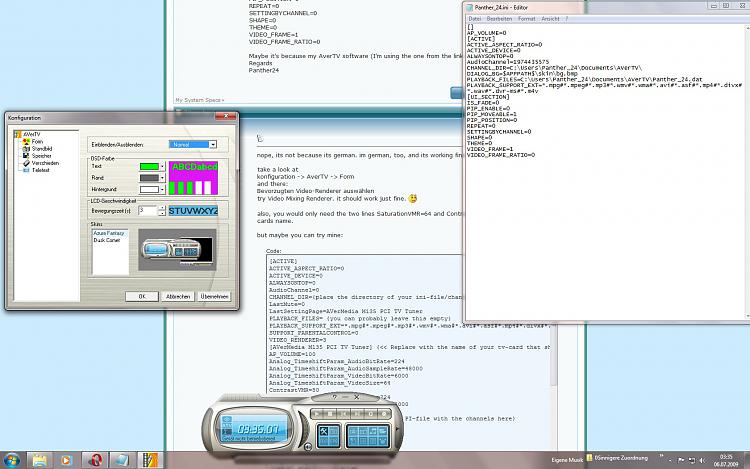Image resolution: width=750 pixels, height=469 pixels.
Task: Open the OSD Text color dropdown arrow
Action: coord(163,166)
